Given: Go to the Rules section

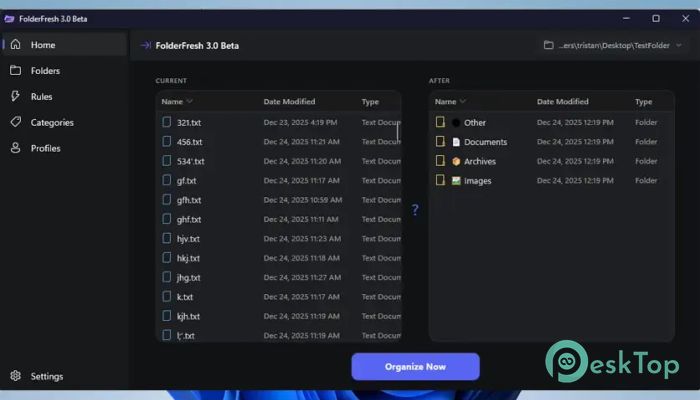Looking at the screenshot, I should [64, 96].
